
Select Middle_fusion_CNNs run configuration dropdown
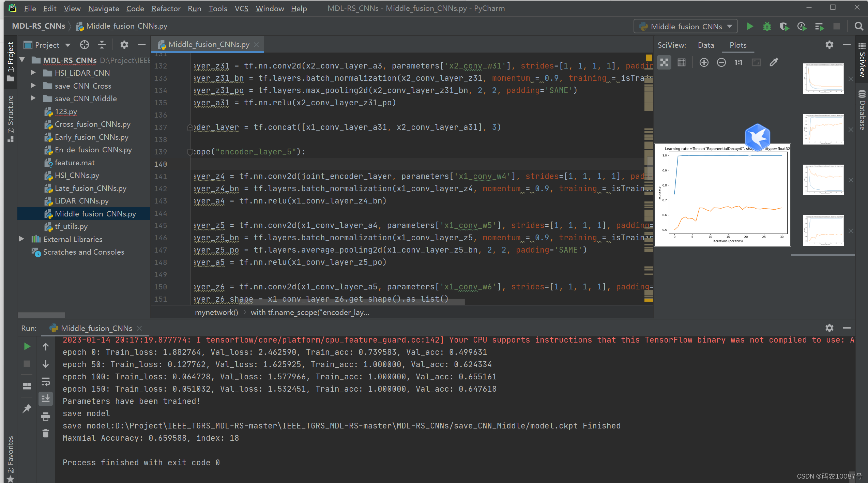[x=686, y=26]
